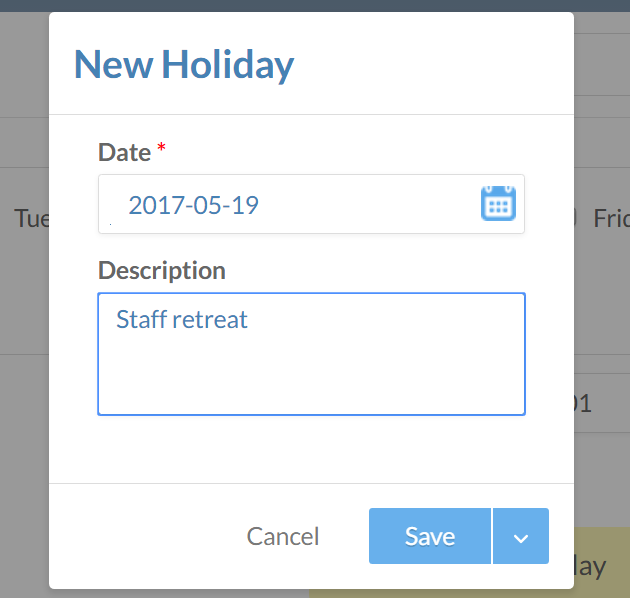Click empty space below 'Staff retreat' text

pos(311,375)
